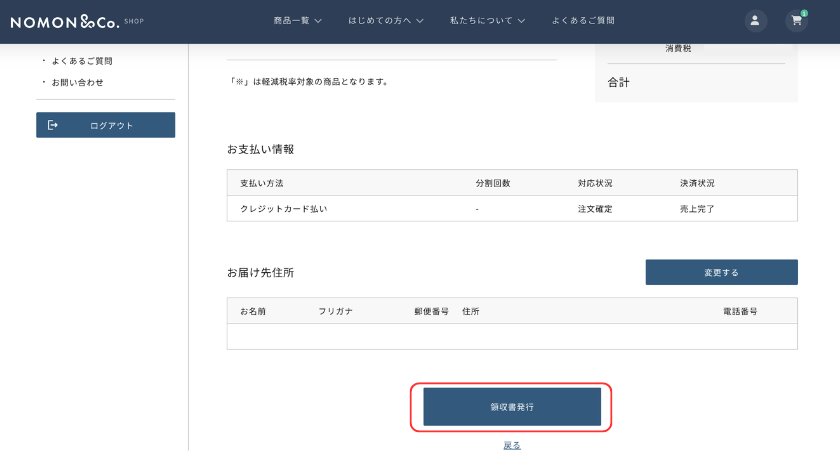
Task: Open よくあるご質問 in the top navigation
Action: [583, 21]
